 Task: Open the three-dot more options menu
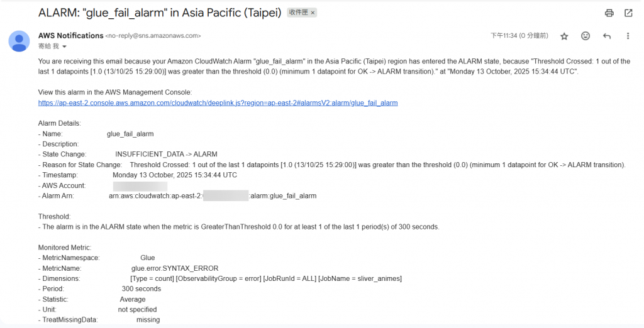pos(628,36)
